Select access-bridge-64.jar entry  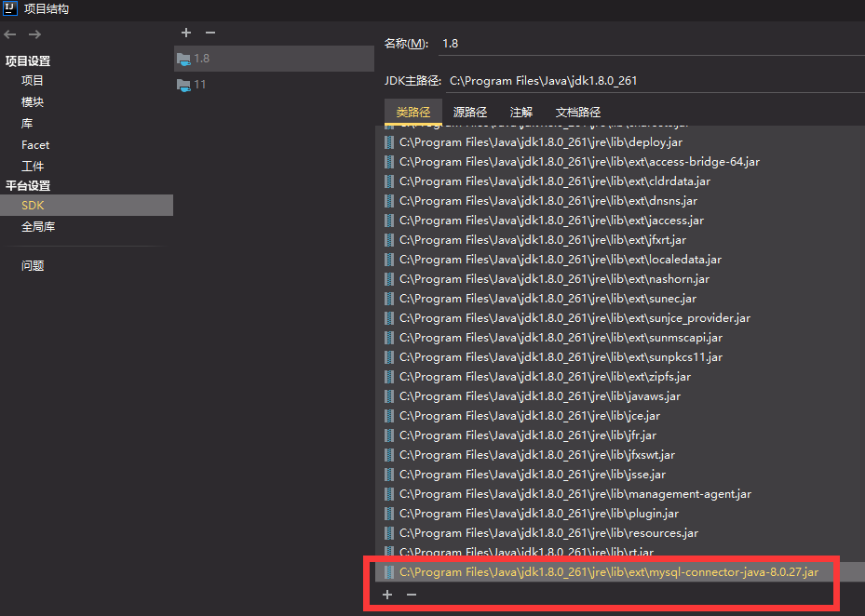[x=620, y=162]
